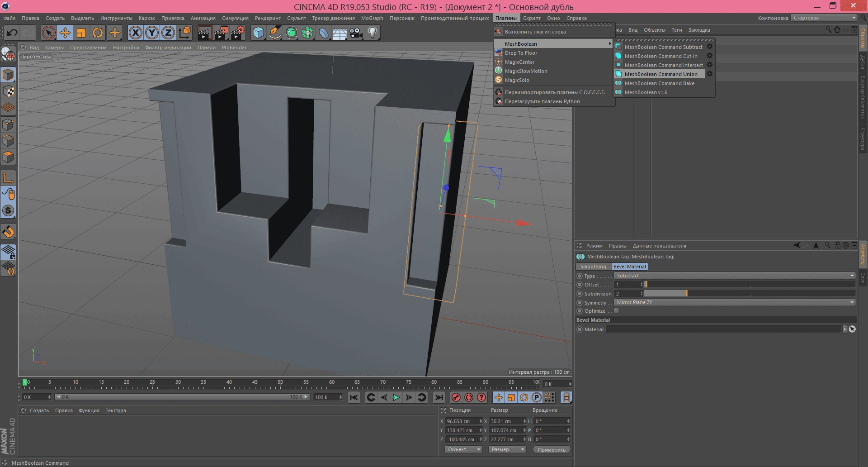Add a Light object bulb icon

point(373,33)
